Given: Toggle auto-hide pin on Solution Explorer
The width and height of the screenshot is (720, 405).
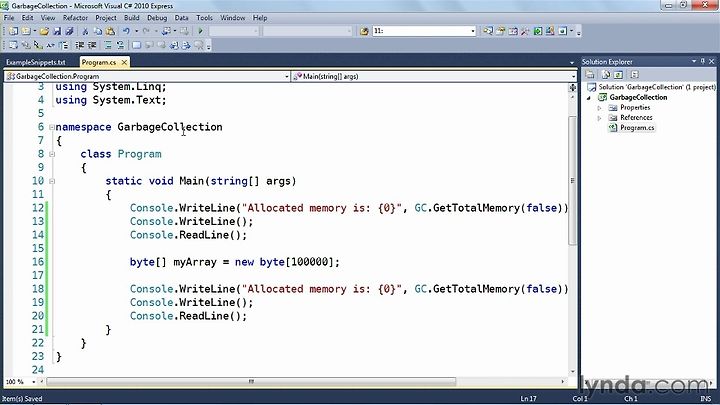Looking at the screenshot, I should [703, 61].
